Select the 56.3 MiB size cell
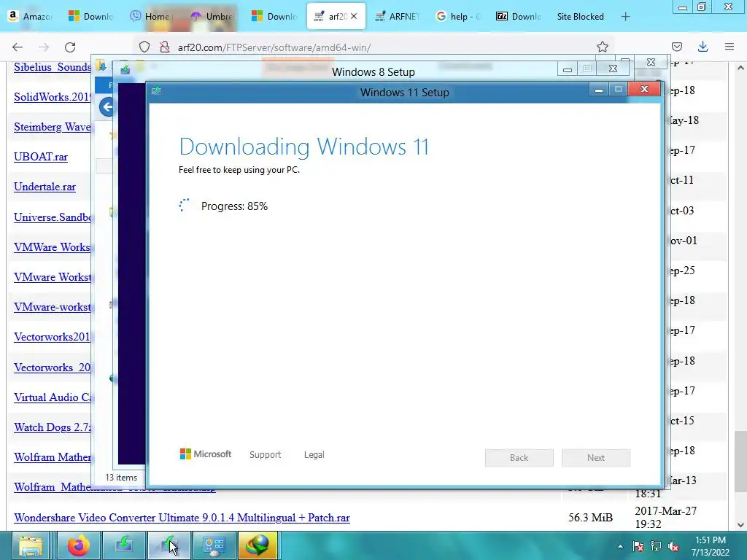747x560 pixels. pos(590,517)
